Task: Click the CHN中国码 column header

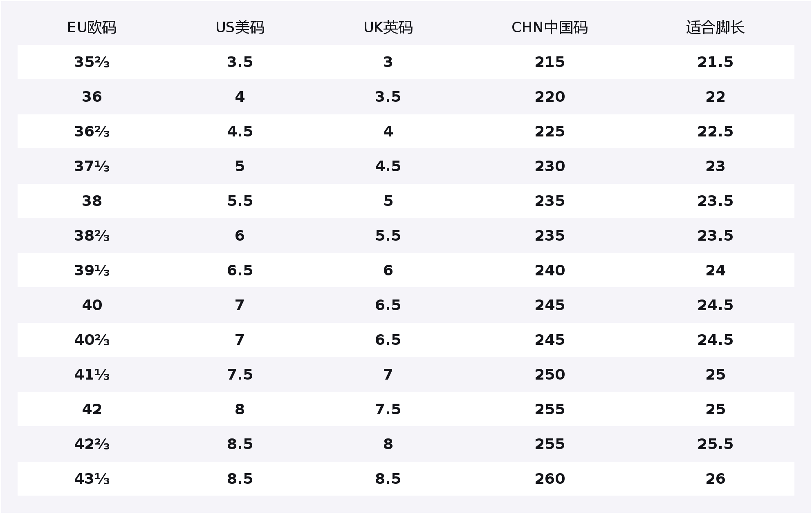Action: (x=550, y=28)
